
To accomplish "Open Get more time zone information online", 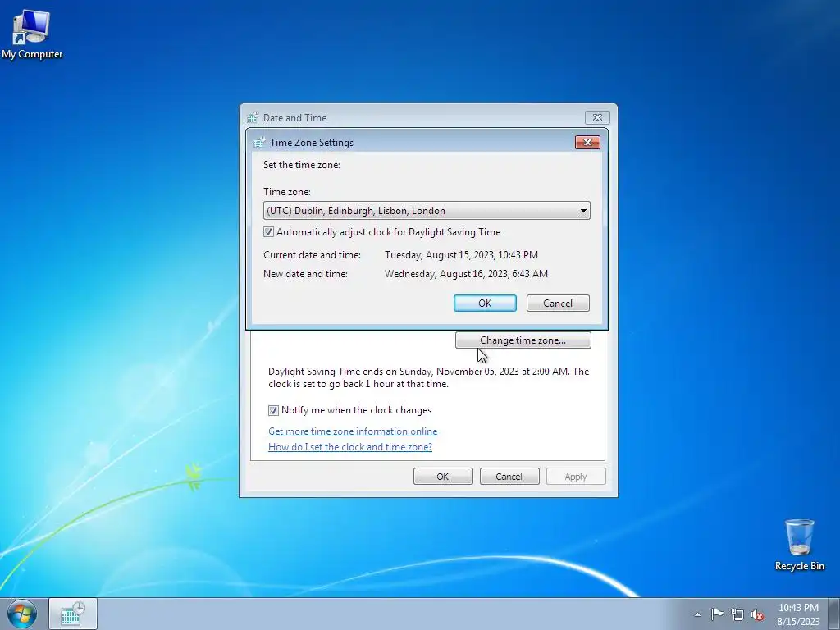I will pos(353,431).
